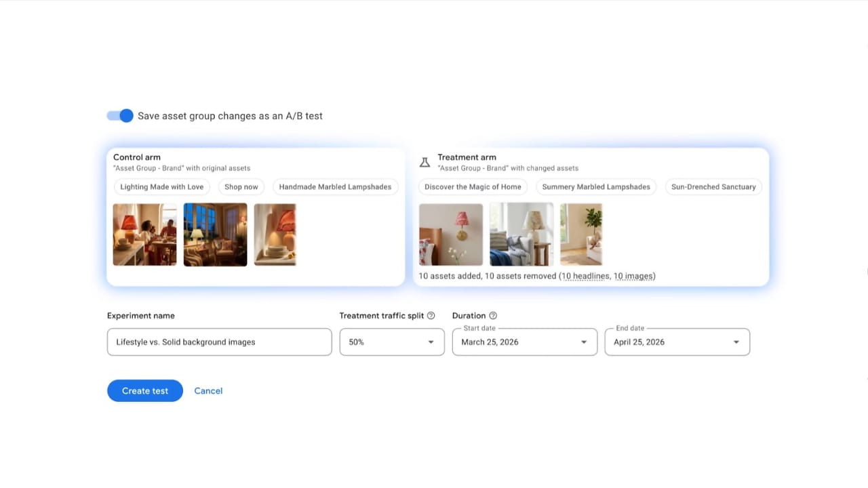Open the Treatment traffic split 50% dropdown
868x488 pixels.
(x=392, y=342)
